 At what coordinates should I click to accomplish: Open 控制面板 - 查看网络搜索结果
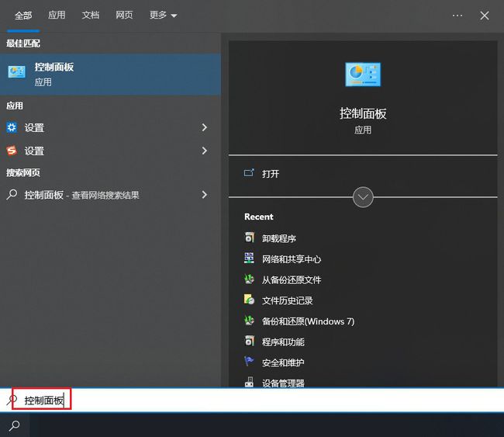pos(81,195)
